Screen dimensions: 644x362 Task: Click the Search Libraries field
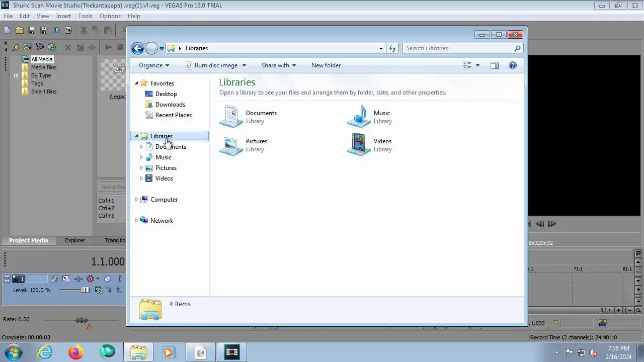tap(462, 48)
